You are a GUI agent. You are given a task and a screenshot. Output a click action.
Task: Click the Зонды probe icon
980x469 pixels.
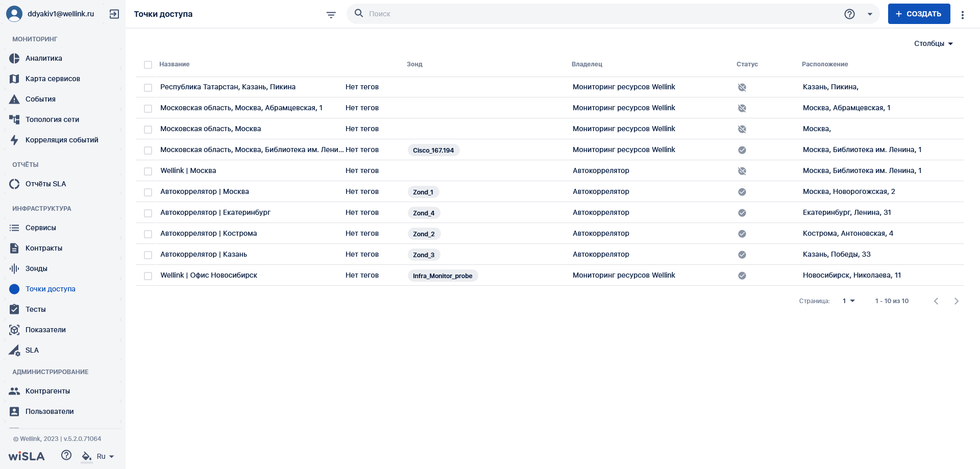(x=14, y=268)
